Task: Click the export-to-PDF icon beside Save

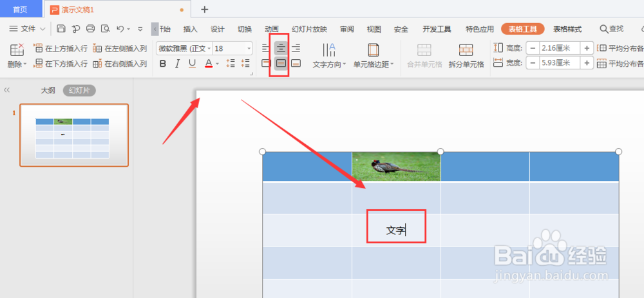Action: [75, 28]
